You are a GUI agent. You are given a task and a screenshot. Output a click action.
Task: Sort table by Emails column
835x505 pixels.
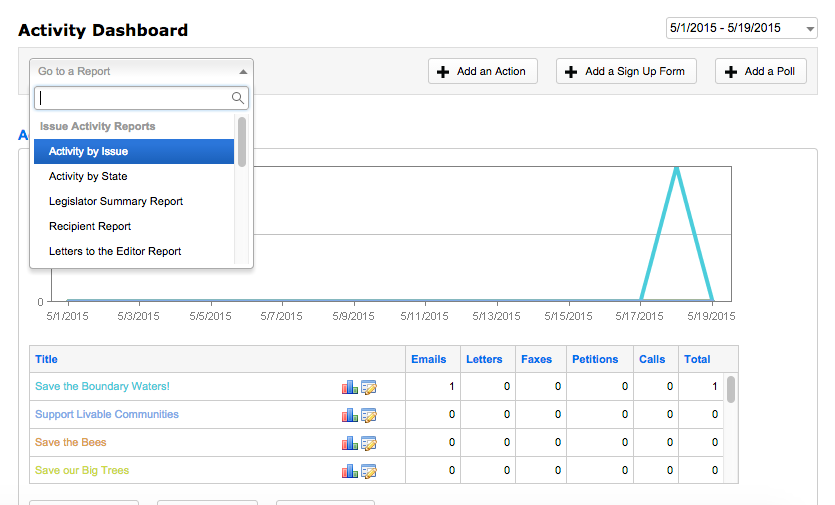tap(429, 359)
